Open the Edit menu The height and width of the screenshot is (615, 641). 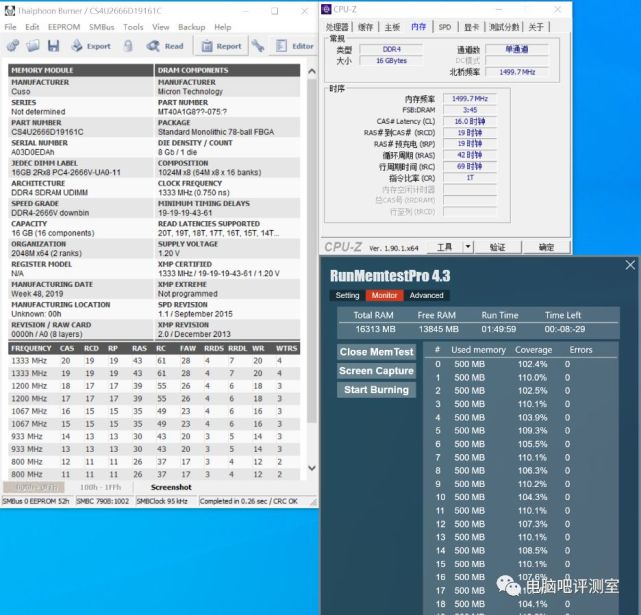(x=32, y=27)
